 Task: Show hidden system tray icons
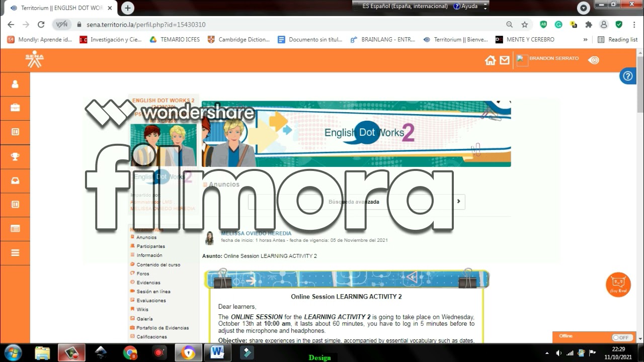(x=547, y=353)
